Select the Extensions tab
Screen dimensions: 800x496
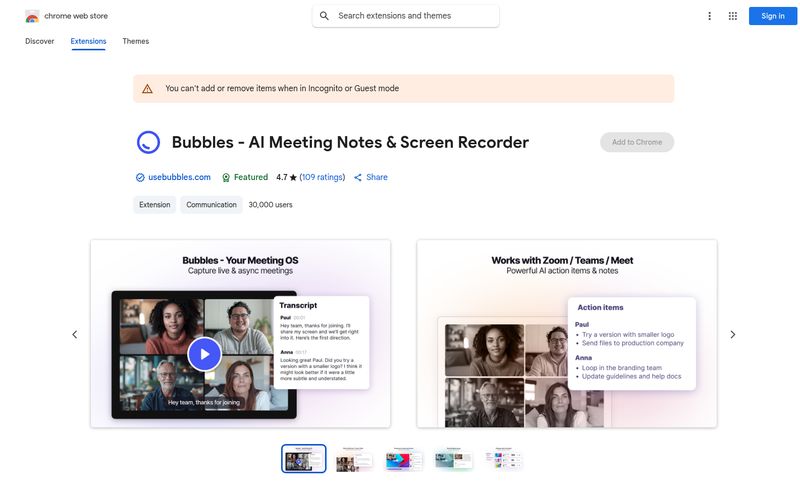click(x=88, y=41)
